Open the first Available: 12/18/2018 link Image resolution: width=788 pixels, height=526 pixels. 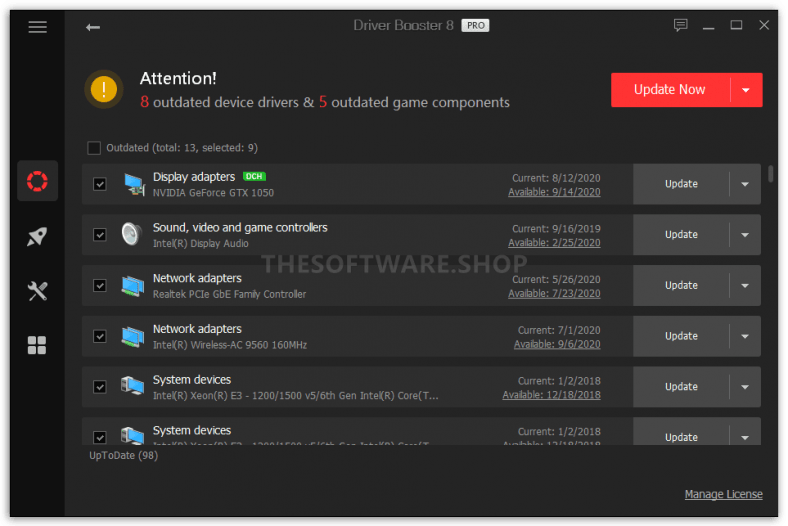click(x=551, y=395)
